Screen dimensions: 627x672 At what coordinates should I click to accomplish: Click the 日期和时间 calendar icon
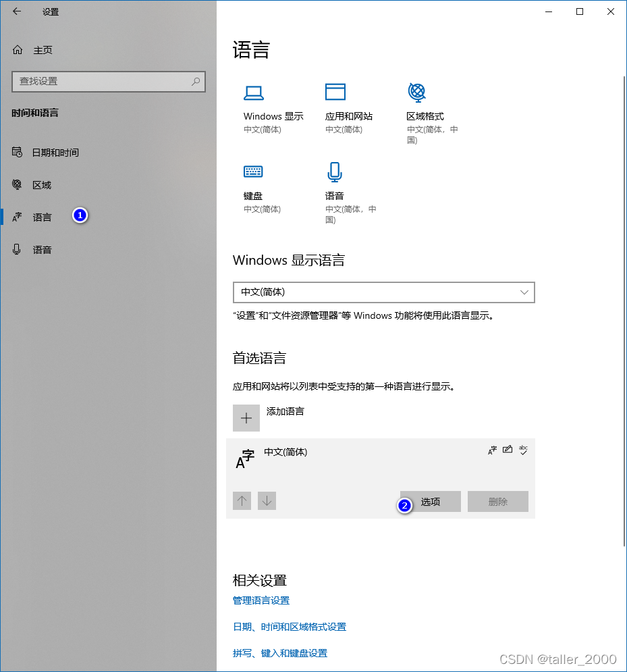(x=17, y=152)
